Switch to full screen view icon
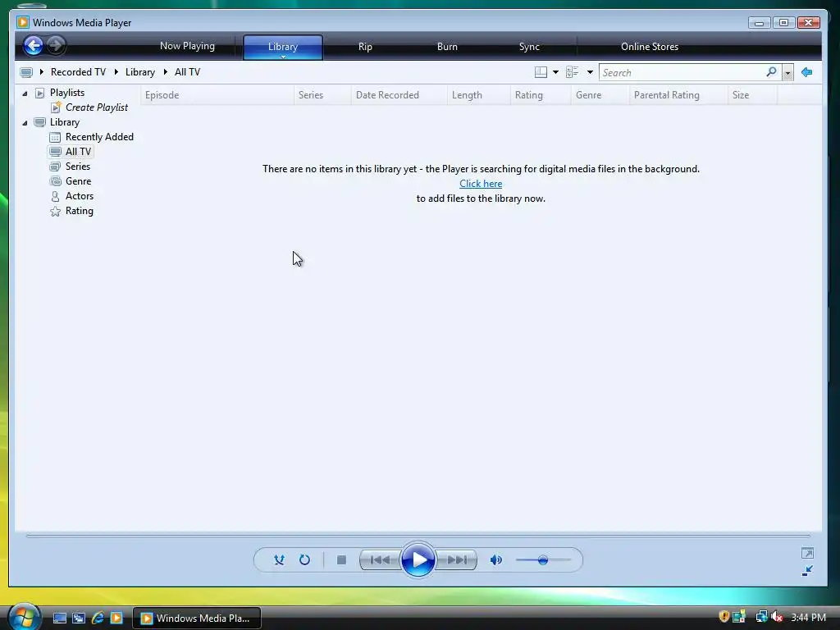The image size is (840, 630). tap(807, 554)
